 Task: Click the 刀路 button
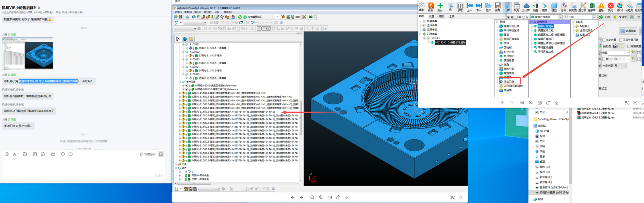[x=605, y=17]
